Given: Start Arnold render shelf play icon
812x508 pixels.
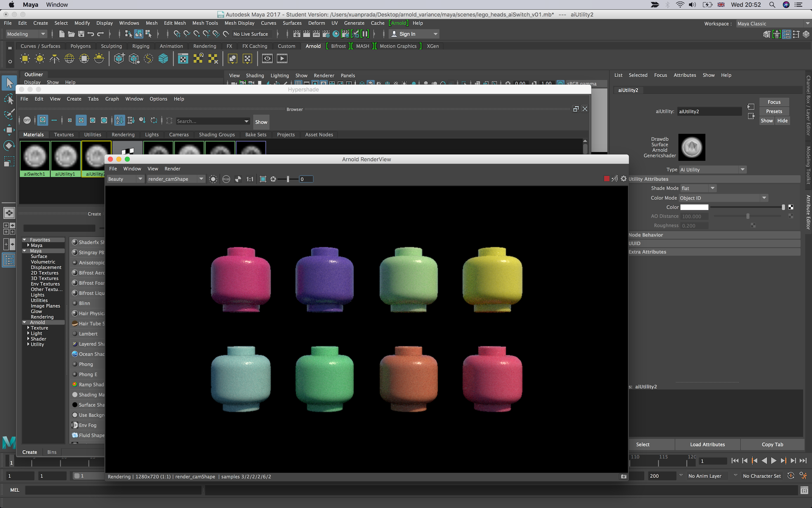Looking at the screenshot, I should [x=282, y=59].
